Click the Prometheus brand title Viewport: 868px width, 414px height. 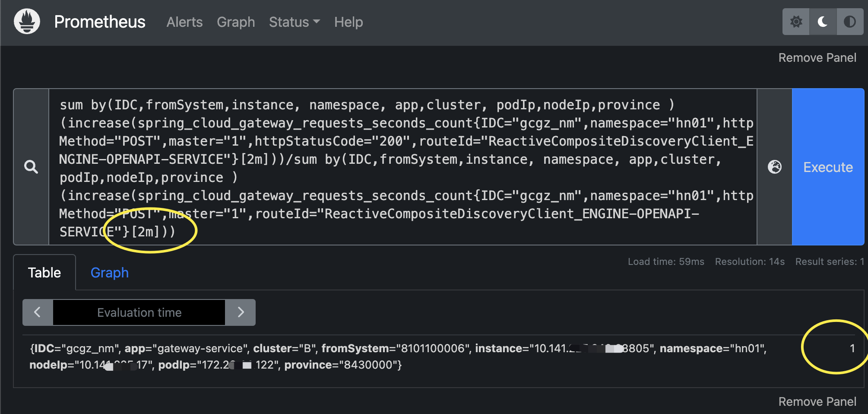click(100, 22)
